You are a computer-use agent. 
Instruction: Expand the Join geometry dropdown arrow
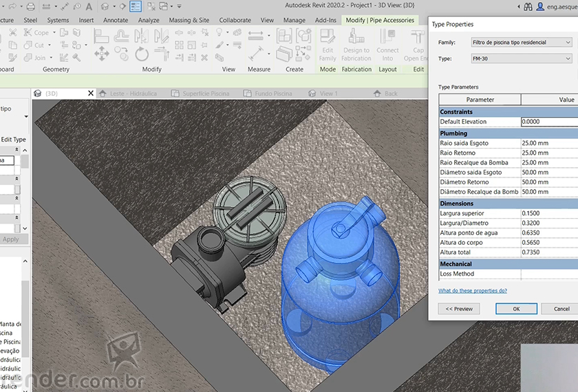tap(52, 58)
